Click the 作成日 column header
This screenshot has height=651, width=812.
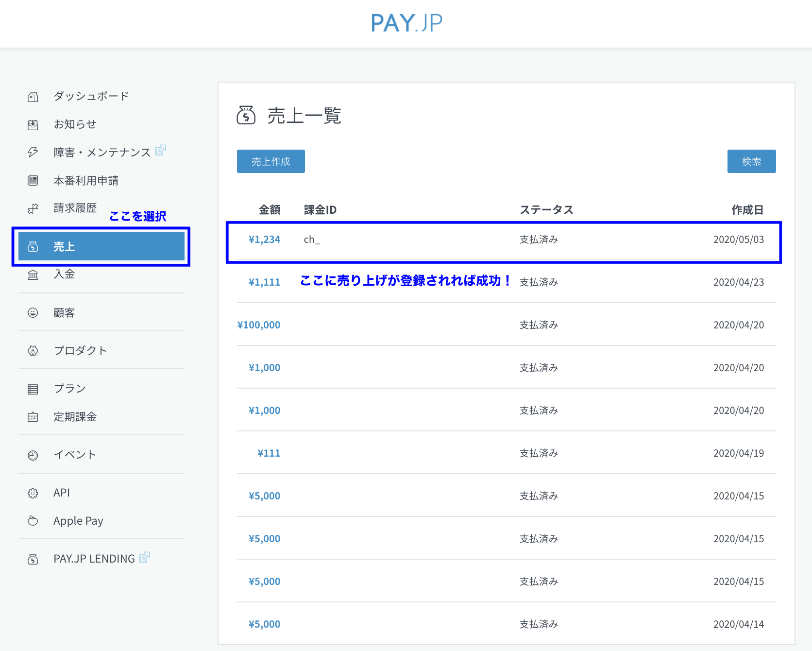(748, 210)
